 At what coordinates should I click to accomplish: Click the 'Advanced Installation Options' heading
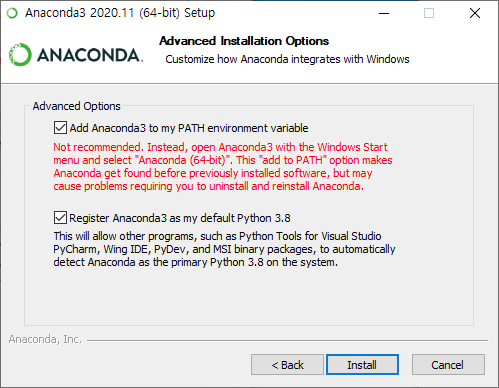point(244,41)
